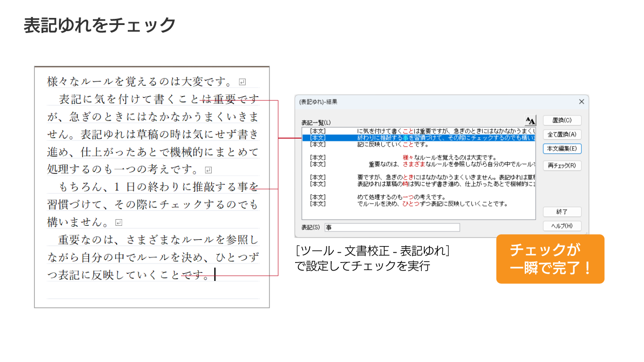Click inside the 表記(S) text field
The width and height of the screenshot is (644, 362).
pos(392,228)
